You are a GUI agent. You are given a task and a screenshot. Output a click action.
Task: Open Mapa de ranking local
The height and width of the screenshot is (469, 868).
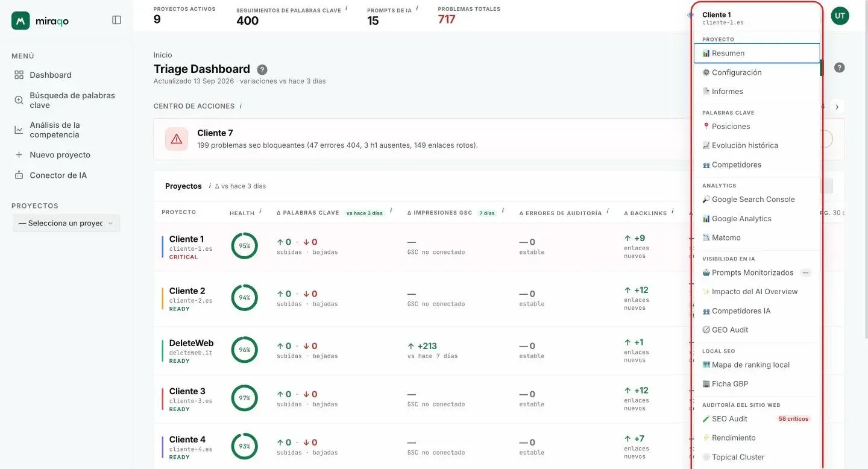coord(757,365)
